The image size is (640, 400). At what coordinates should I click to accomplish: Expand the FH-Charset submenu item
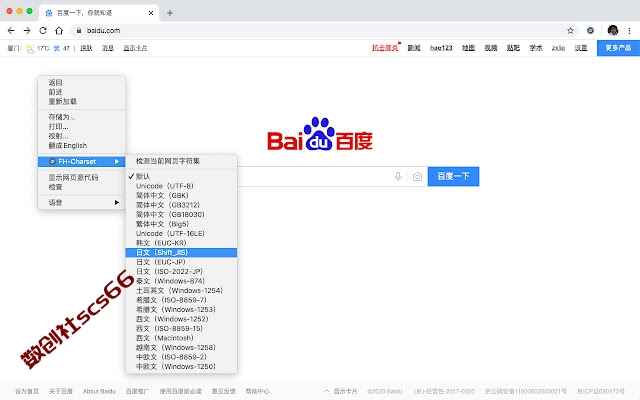coord(81,162)
